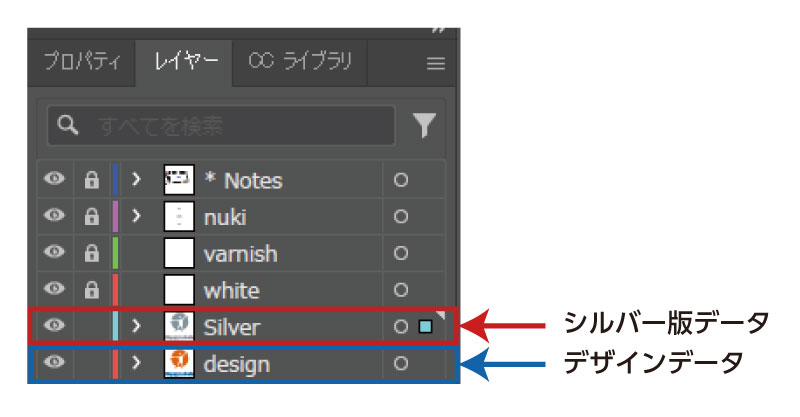
Task: Hide the design layer
Action: pyautogui.click(x=54, y=362)
